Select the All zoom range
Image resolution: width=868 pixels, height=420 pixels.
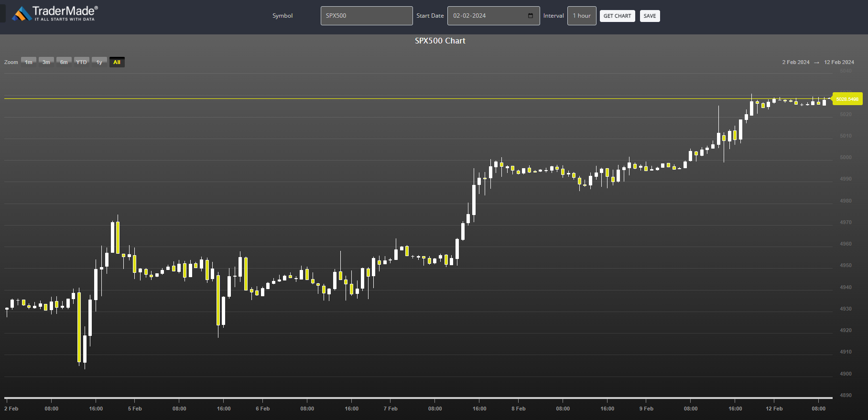point(117,62)
